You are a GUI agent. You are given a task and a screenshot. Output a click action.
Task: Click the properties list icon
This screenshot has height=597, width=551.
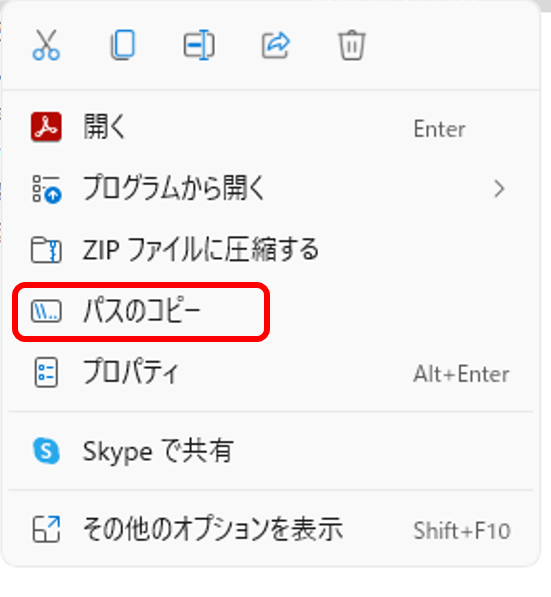click(46, 372)
